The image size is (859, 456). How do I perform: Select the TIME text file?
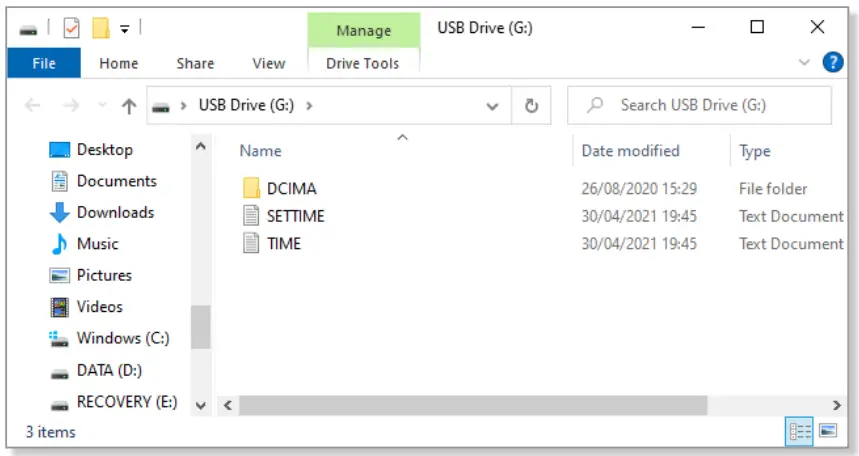tap(284, 244)
